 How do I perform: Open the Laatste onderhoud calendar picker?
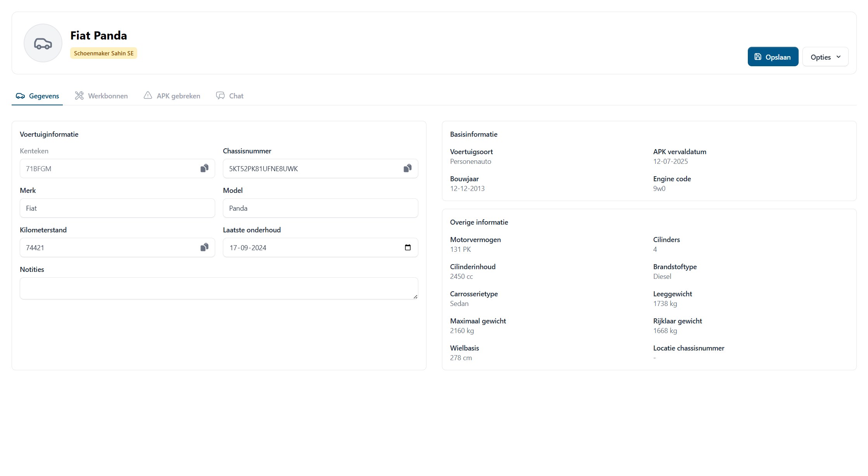coord(407,247)
